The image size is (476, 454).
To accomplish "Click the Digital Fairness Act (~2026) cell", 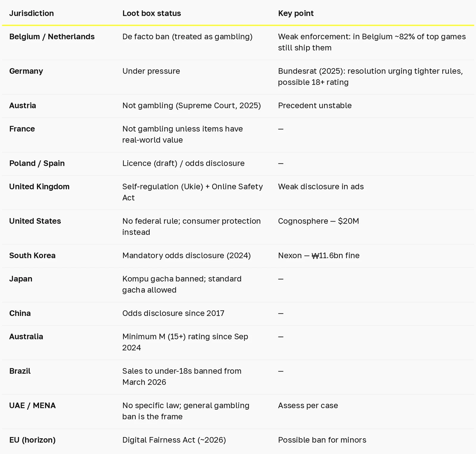I will click(x=174, y=440).
